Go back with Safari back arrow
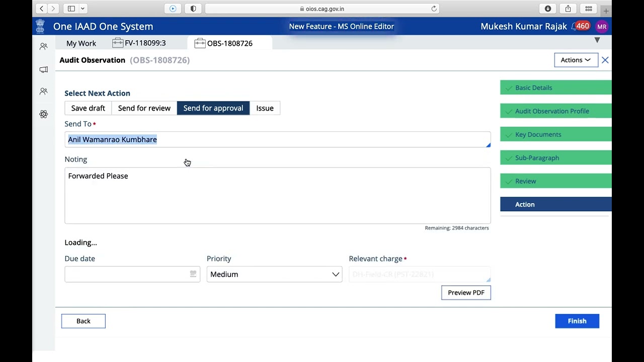644x362 pixels. tap(42, 9)
